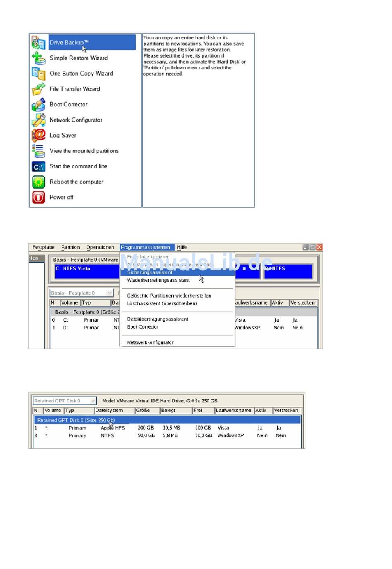Screen dimensions: 392x569
Task: Select Gelöschte Partitionen wiederherstellen menu entry
Action: pos(169,296)
